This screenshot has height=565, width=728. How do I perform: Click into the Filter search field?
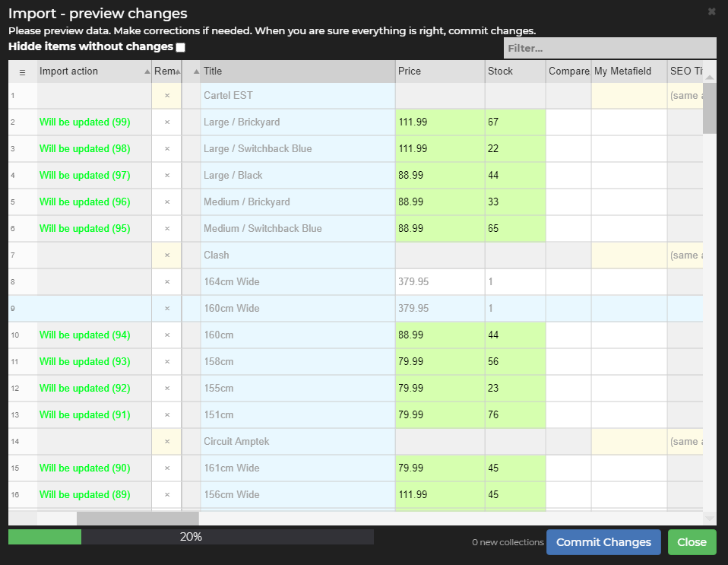[x=609, y=48]
